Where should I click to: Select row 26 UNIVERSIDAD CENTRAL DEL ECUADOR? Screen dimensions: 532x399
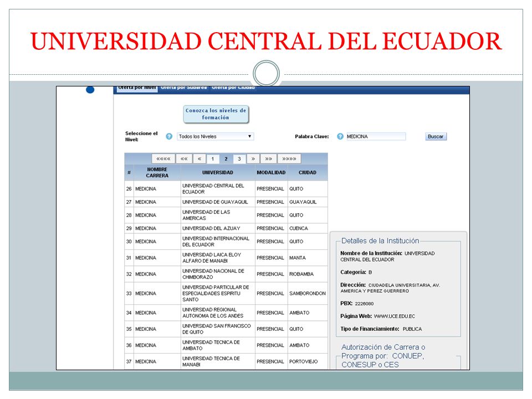point(226,188)
